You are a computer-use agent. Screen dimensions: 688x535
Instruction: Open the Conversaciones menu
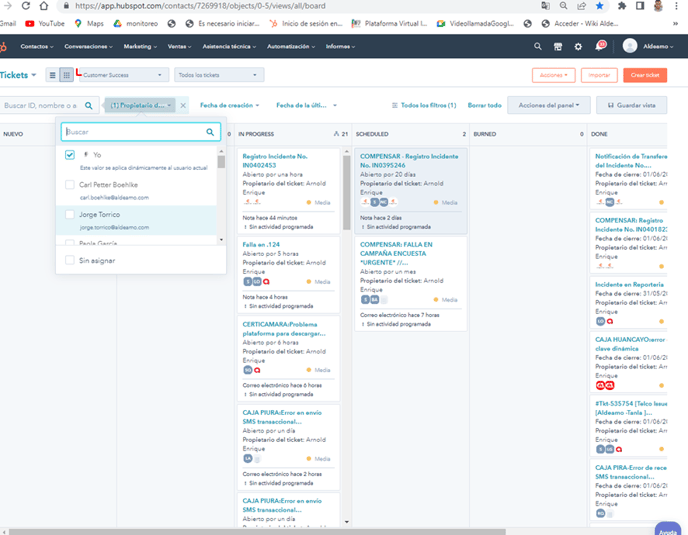click(x=88, y=47)
